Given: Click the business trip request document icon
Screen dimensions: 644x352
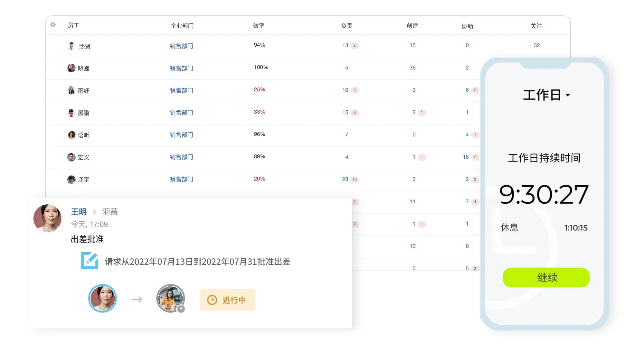Looking at the screenshot, I should pyautogui.click(x=89, y=261).
